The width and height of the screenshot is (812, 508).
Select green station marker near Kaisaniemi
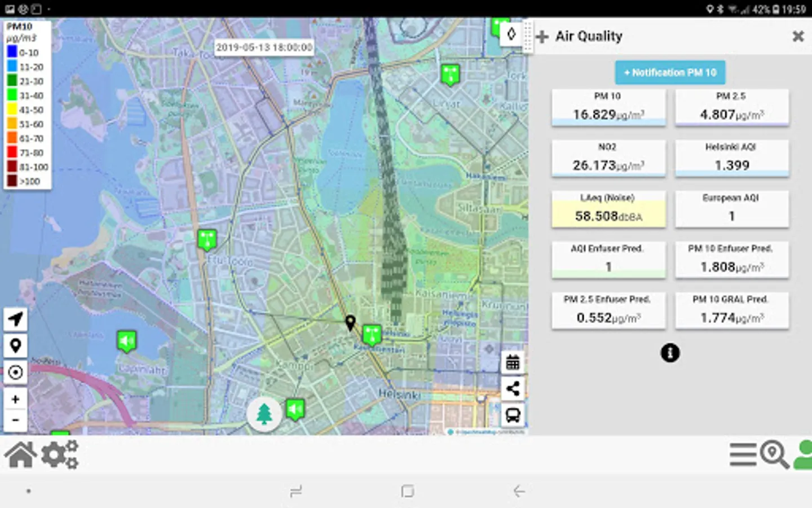tap(372, 335)
